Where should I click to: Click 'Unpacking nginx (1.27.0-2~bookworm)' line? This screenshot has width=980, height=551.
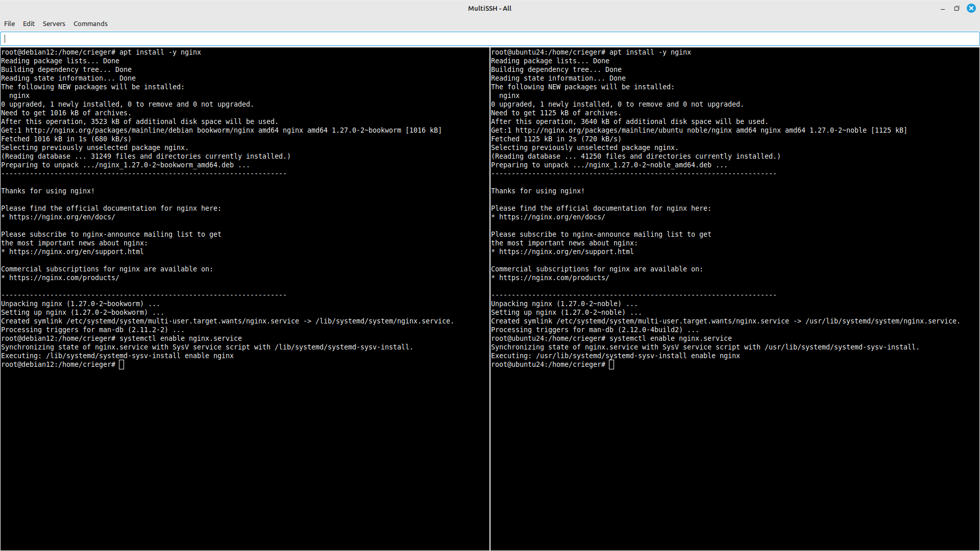(x=81, y=304)
